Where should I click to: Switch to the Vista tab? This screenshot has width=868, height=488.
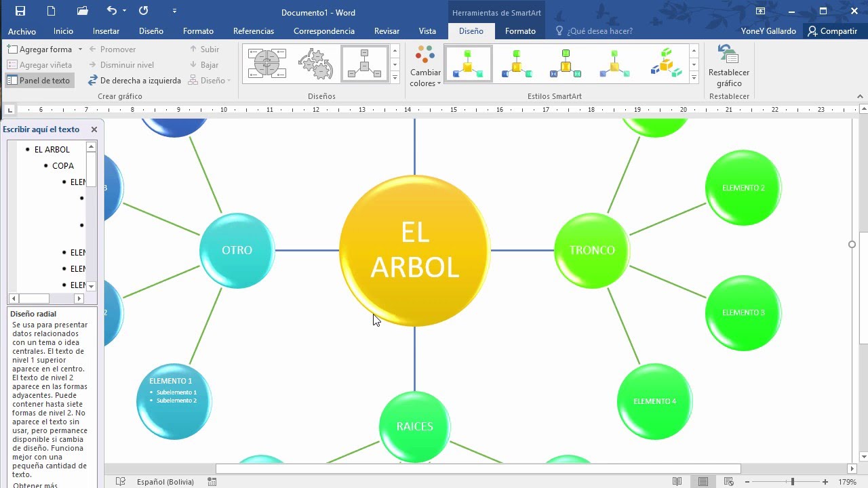pos(427,31)
